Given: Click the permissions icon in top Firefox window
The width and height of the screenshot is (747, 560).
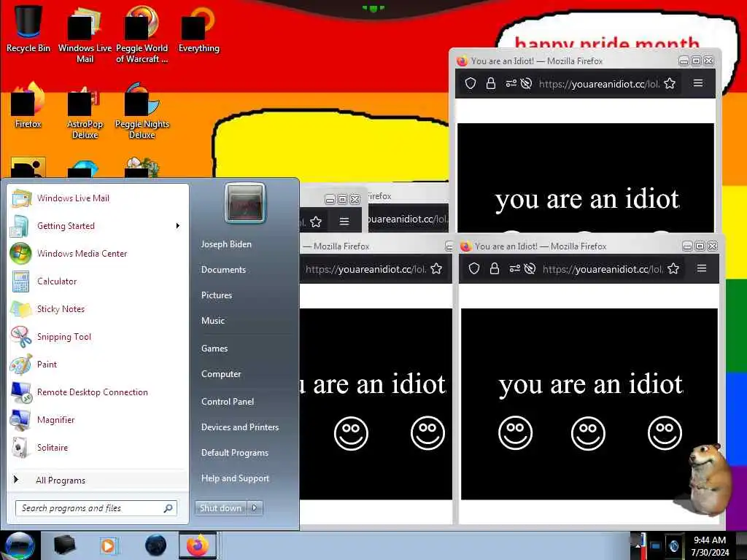Looking at the screenshot, I should 511,84.
